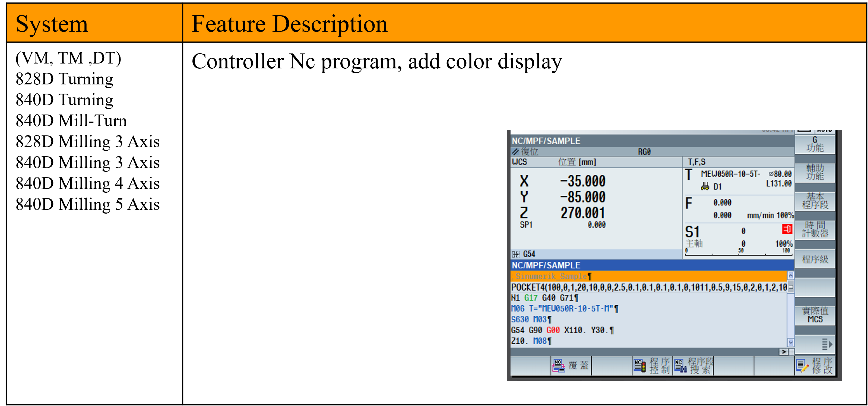Click the 840D Mill-Turn entry
The width and height of the screenshot is (868, 406).
(71, 120)
